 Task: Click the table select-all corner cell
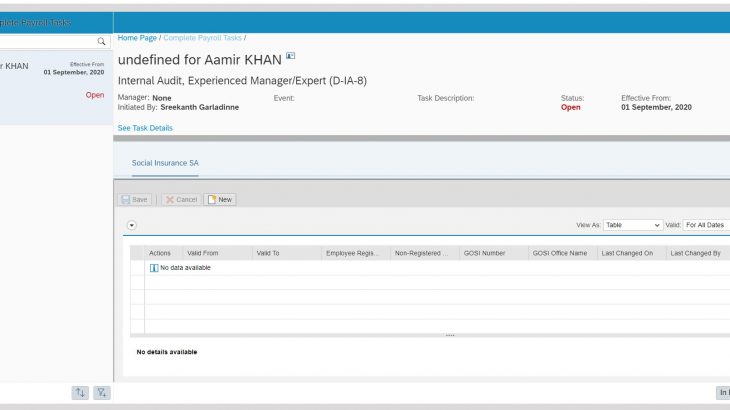pyautogui.click(x=137, y=253)
